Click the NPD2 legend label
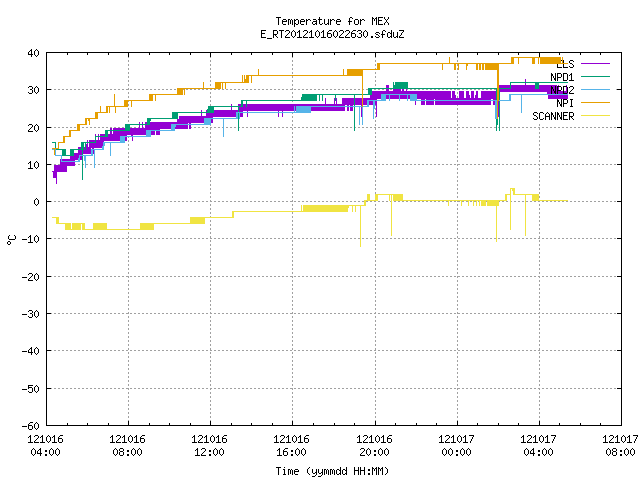640x480 pixels. (562, 90)
